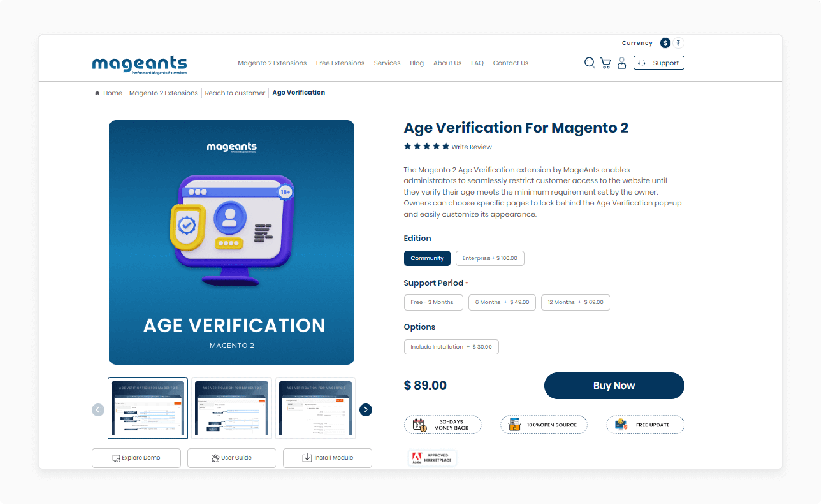Select the second gallery thumbnail
This screenshot has width=821, height=504.
(231, 408)
